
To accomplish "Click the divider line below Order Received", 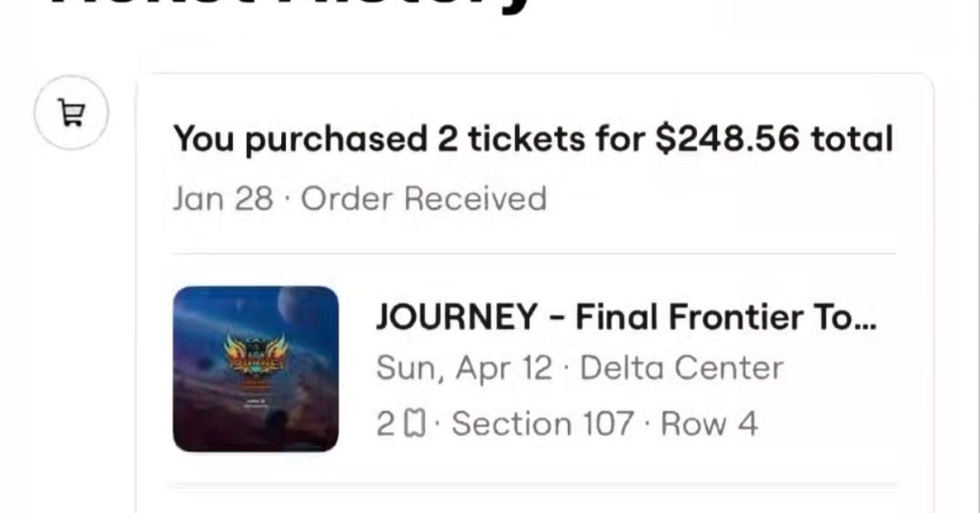I will [534, 254].
